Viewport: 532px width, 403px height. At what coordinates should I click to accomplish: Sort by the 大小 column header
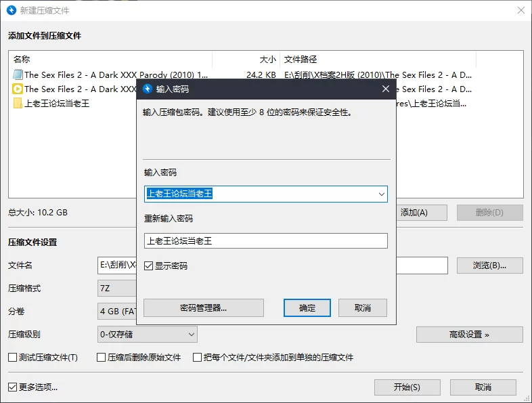pyautogui.click(x=268, y=60)
